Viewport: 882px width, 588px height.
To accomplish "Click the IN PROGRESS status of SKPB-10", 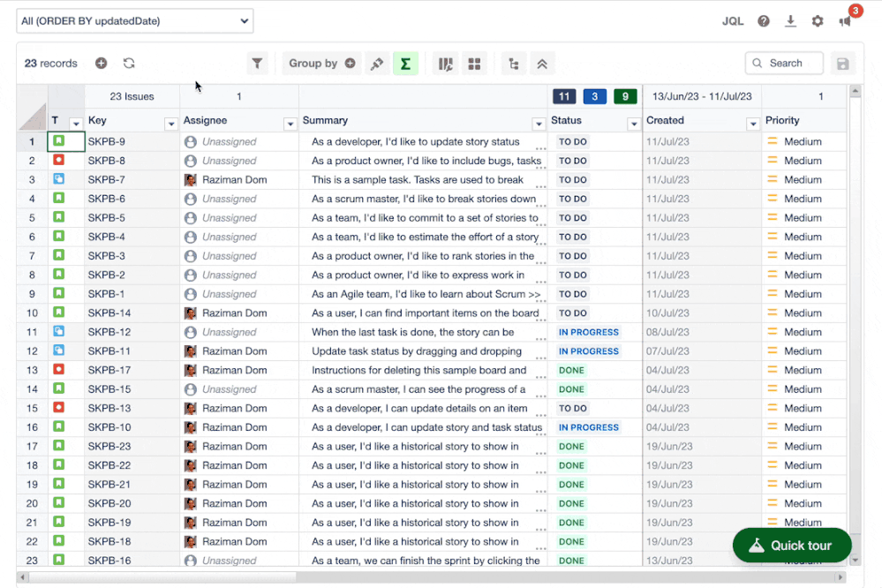I will point(588,427).
